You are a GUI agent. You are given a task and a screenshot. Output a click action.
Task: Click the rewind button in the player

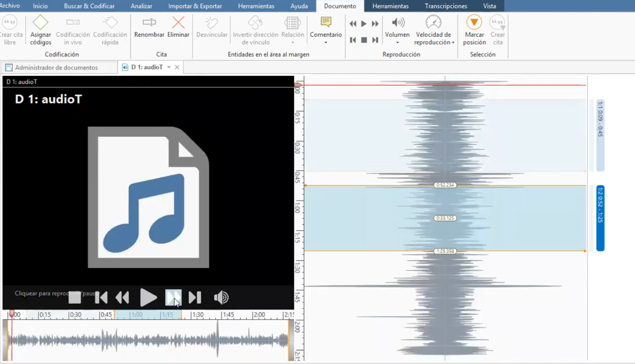pos(122,297)
